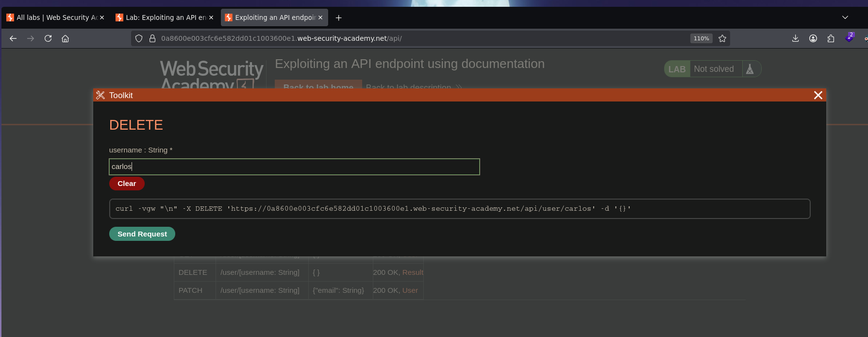
Task: Go to the browser home page
Action: [x=66, y=38]
